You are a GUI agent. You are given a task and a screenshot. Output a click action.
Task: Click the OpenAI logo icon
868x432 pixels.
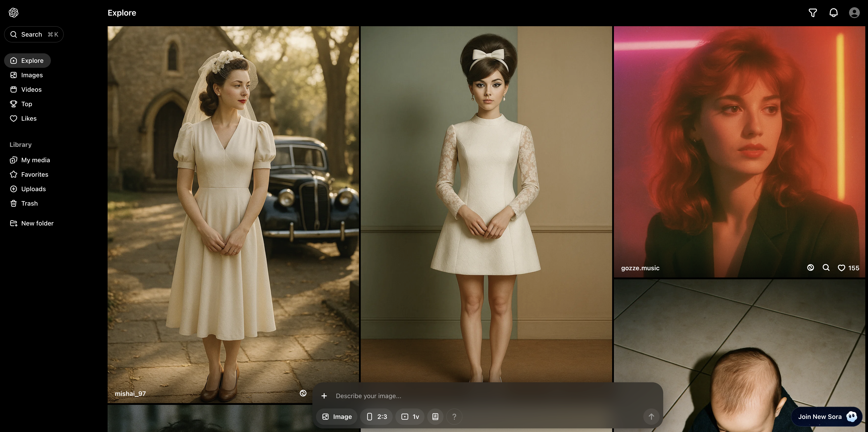pos(14,13)
